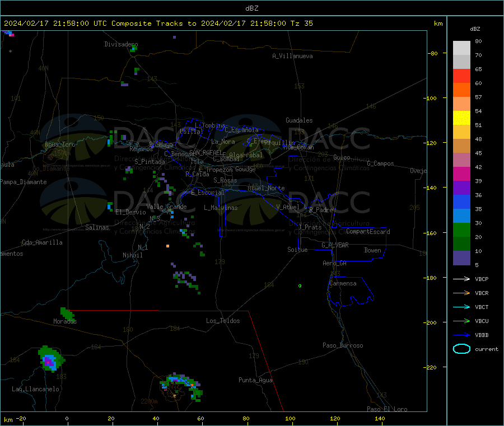Click the 'Punta_Agua' place label
This screenshot has width=504, height=426.
(x=255, y=380)
